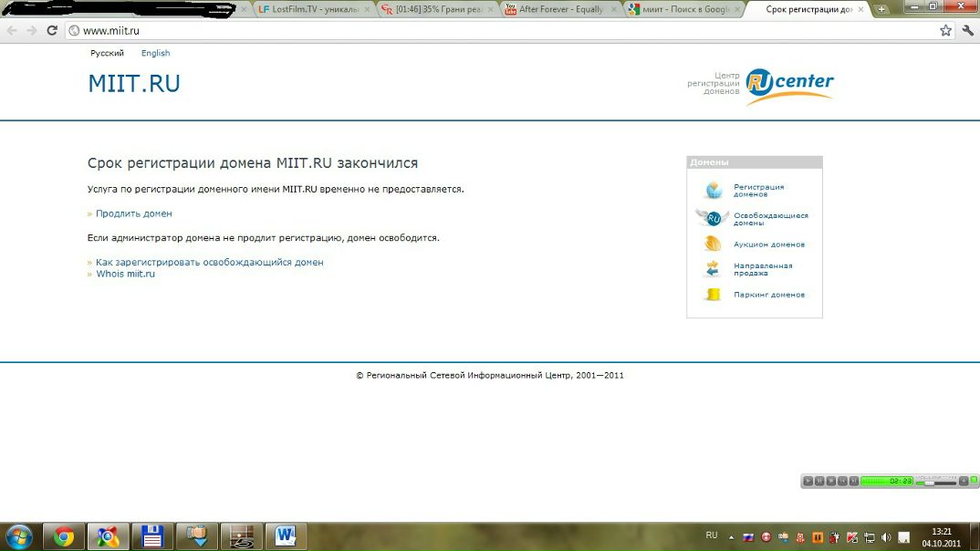Image resolution: width=980 pixels, height=551 pixels.
Task: Click the Регистрация доменов globe icon
Action: click(713, 190)
